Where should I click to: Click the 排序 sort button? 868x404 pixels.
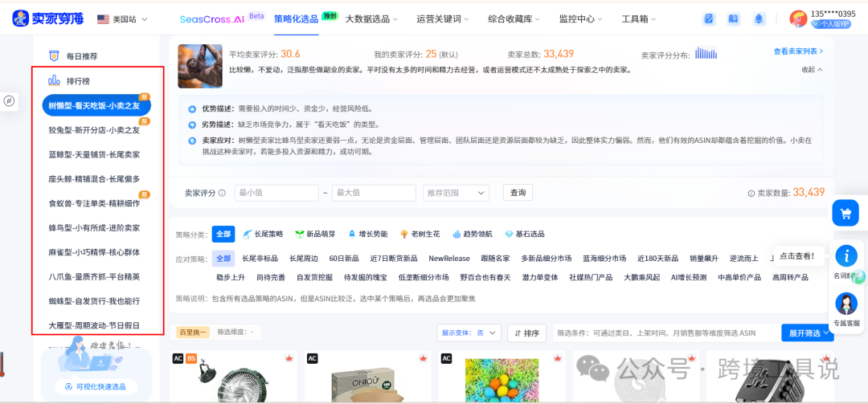tap(527, 333)
